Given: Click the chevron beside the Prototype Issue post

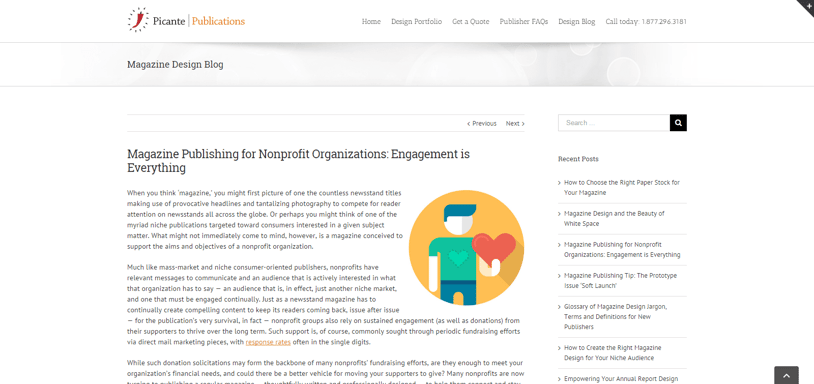Looking at the screenshot, I should pos(560,276).
